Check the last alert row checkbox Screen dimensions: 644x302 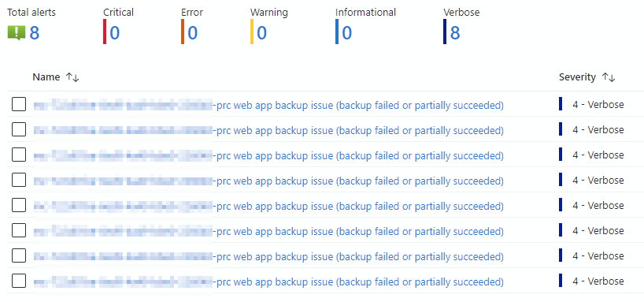[19, 281]
